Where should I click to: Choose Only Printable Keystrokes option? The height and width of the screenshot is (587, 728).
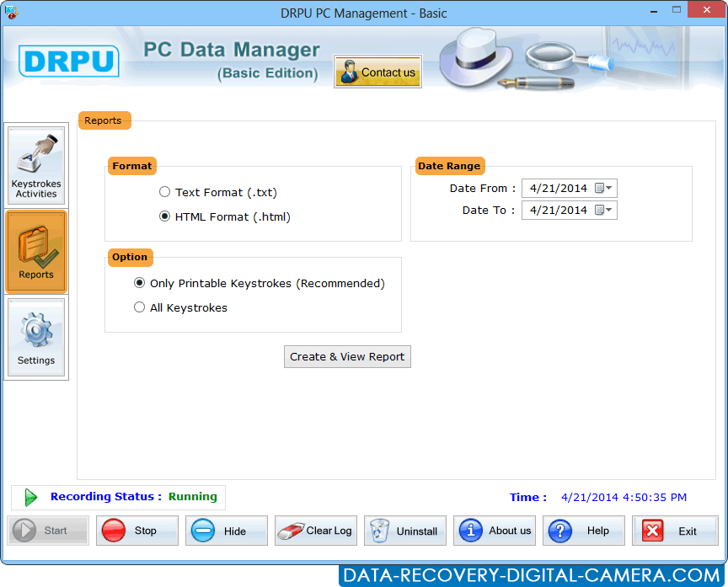click(x=139, y=283)
